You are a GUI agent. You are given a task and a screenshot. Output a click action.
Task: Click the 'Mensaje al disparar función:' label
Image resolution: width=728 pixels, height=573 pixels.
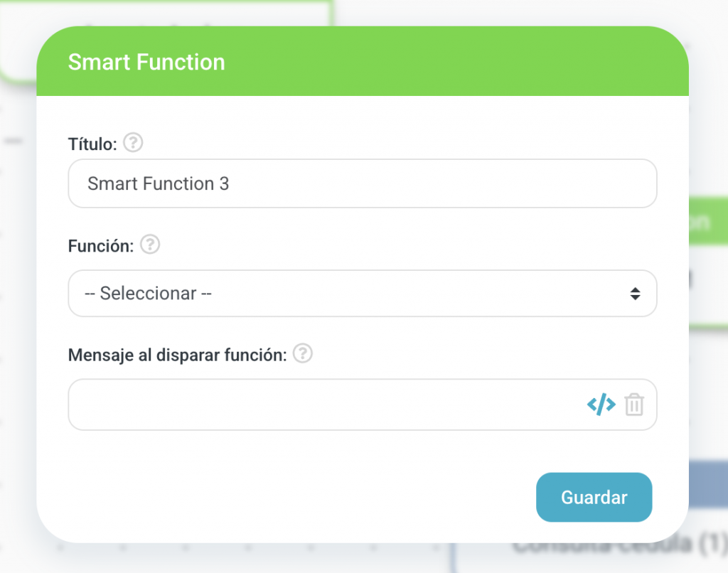tap(177, 354)
